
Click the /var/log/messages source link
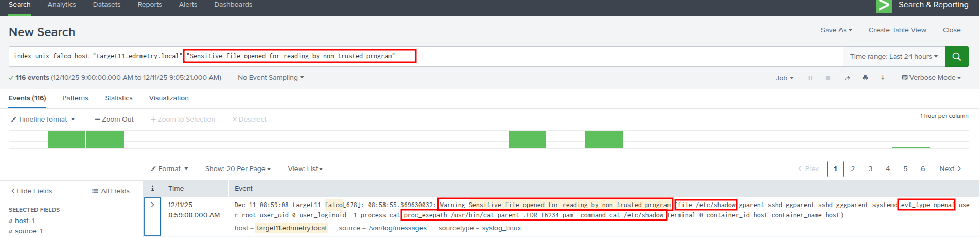click(397, 228)
